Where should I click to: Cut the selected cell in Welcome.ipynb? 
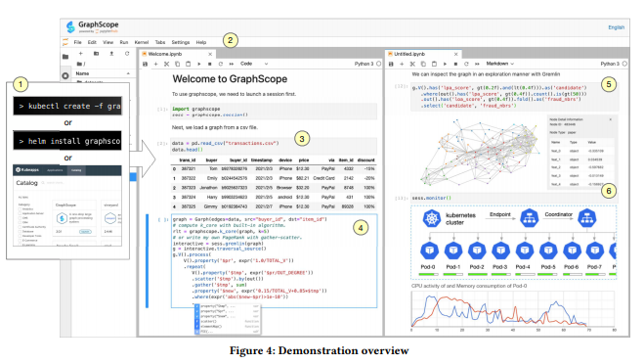tap(166, 65)
